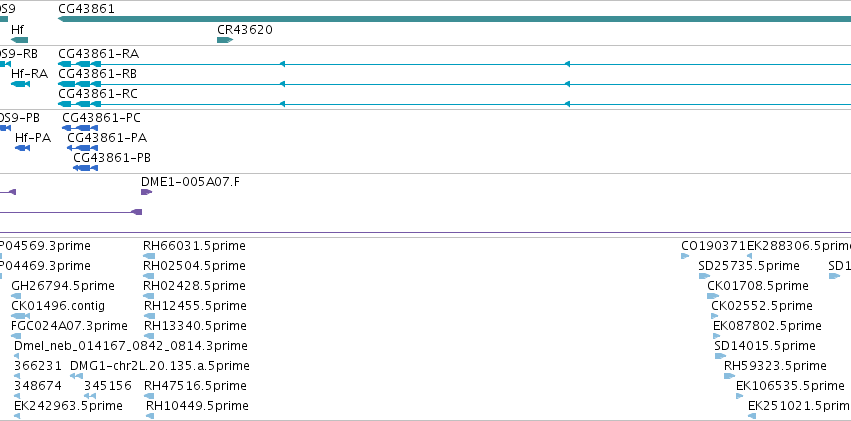Select EST RH10449.5prime

coord(197,406)
